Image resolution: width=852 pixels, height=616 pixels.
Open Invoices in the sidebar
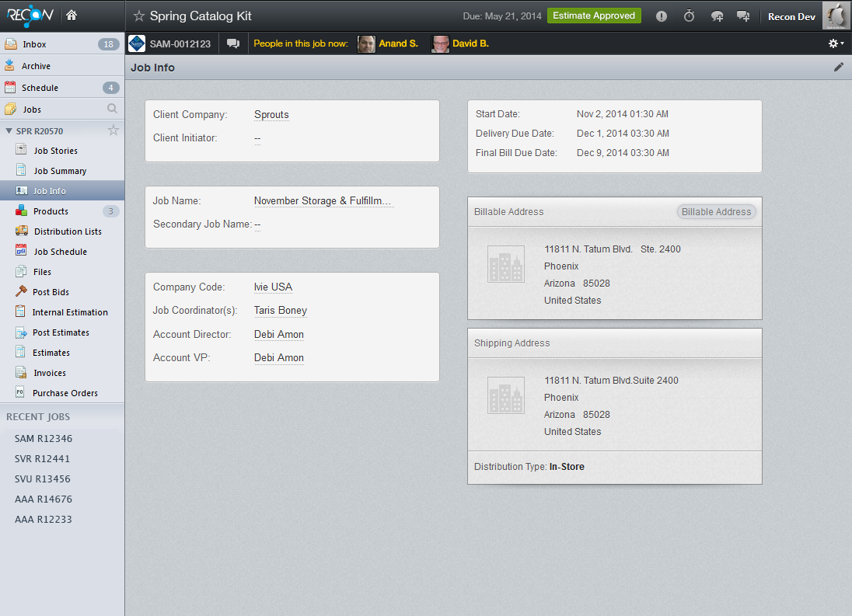point(62,373)
